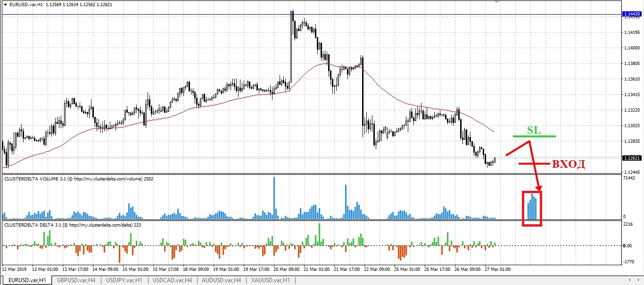Click the current price label 1.12621
Image resolution: width=644 pixels, height=285 pixels.
(x=632, y=158)
